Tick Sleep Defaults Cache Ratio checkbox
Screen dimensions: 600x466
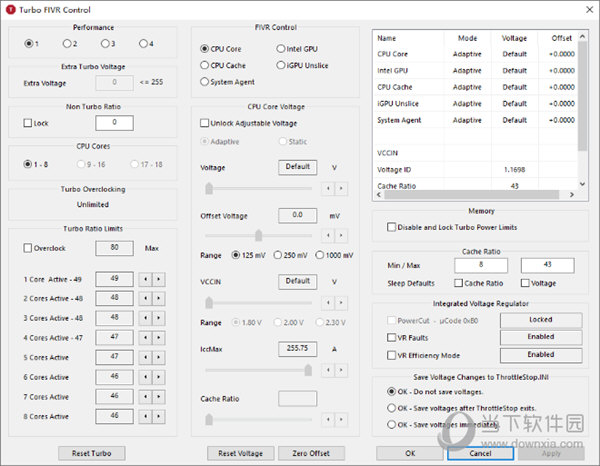(479, 283)
